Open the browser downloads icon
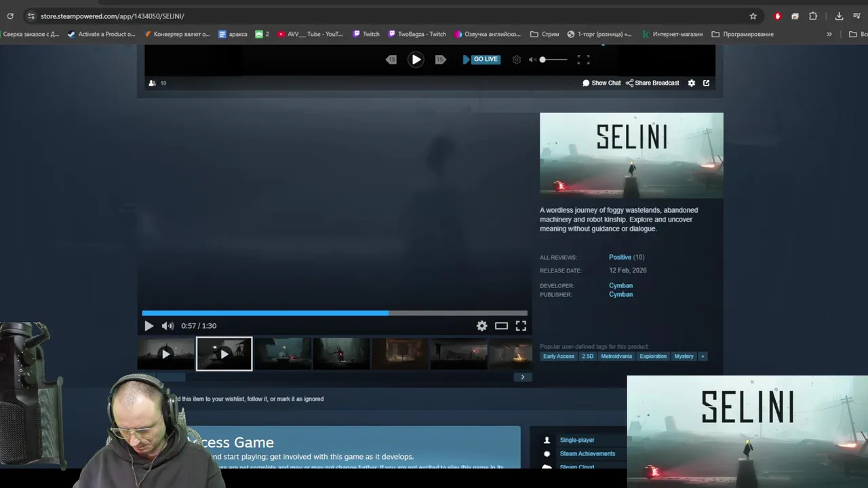This screenshot has width=868, height=488. pos(839,16)
